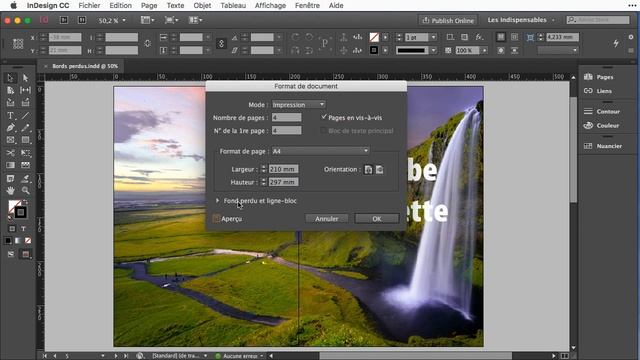Viewport: 640px width, 360px height.
Task: Select the Pencil tool
Action: coord(25,128)
